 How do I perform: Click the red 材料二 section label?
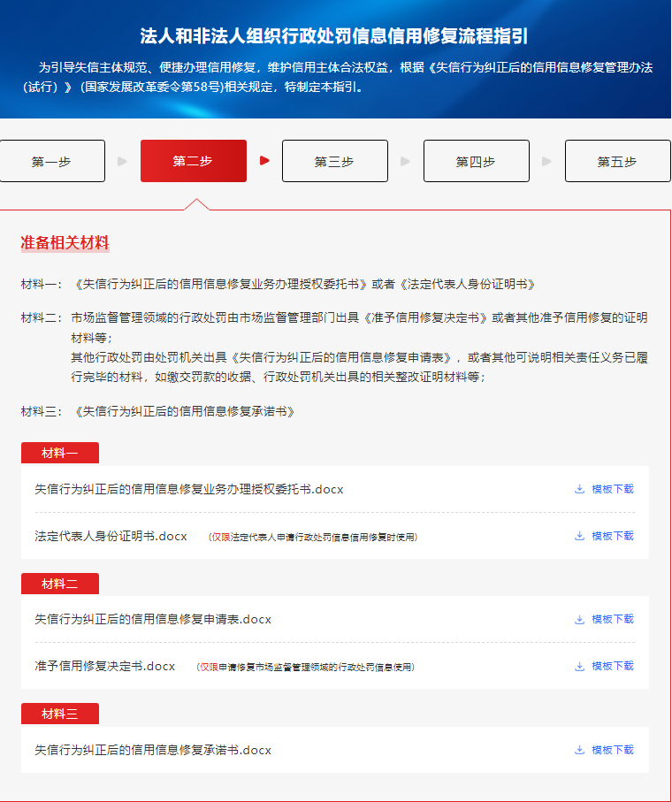click(x=60, y=584)
